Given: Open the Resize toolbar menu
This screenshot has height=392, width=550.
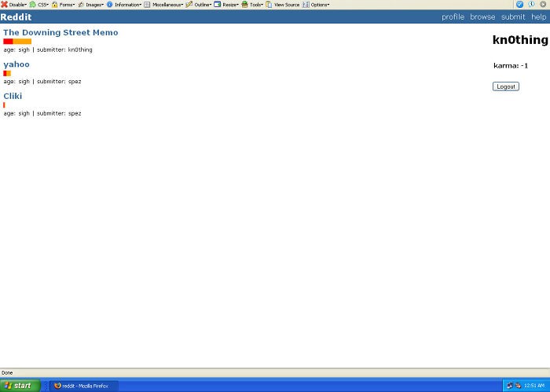Looking at the screenshot, I should pyautogui.click(x=227, y=5).
